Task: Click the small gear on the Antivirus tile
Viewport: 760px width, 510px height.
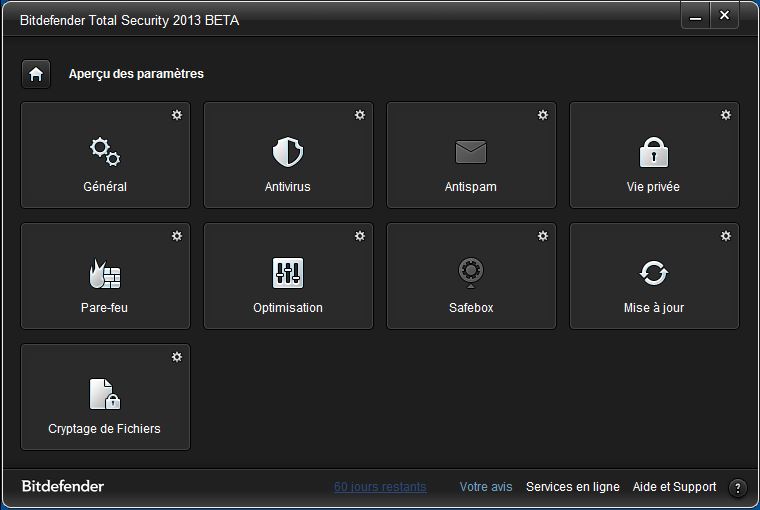Action: pos(360,115)
